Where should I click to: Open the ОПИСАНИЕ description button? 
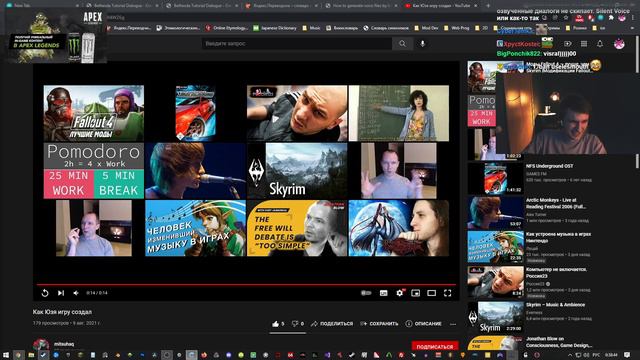pos(424,324)
